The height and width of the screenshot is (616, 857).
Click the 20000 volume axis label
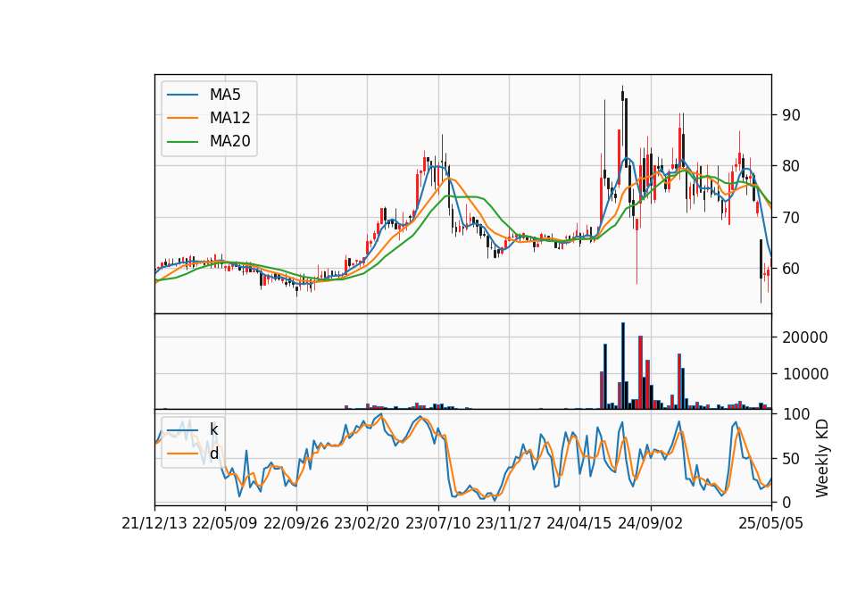click(805, 337)
